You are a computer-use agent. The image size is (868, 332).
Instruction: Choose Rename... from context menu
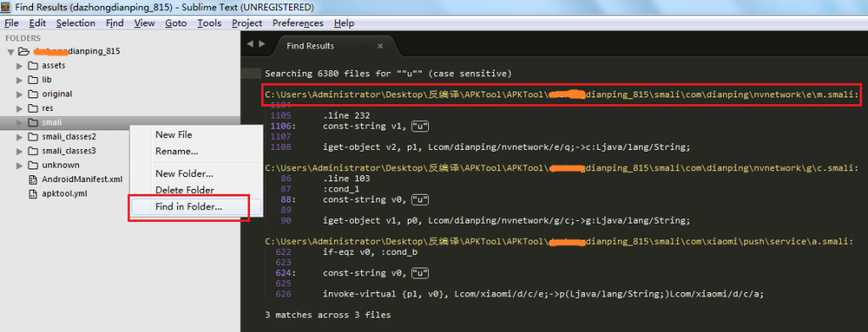(176, 151)
